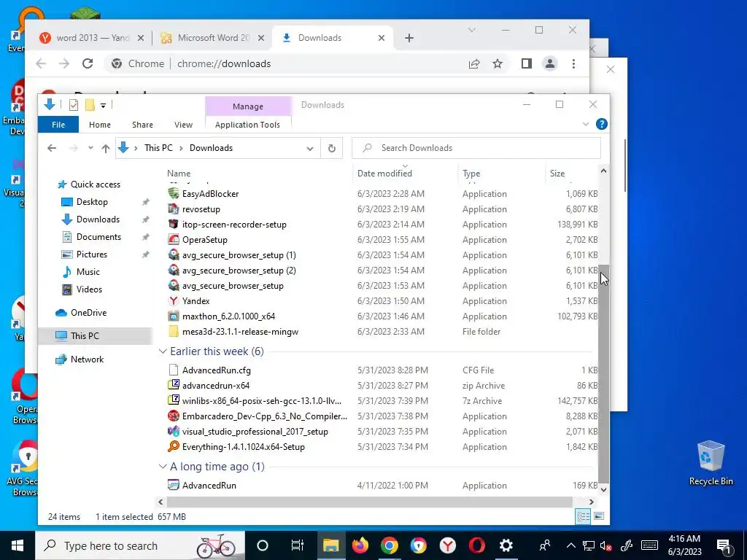This screenshot has width=747, height=560.
Task: Switch to Microsoft Word Chrome tab
Action: coord(211,38)
